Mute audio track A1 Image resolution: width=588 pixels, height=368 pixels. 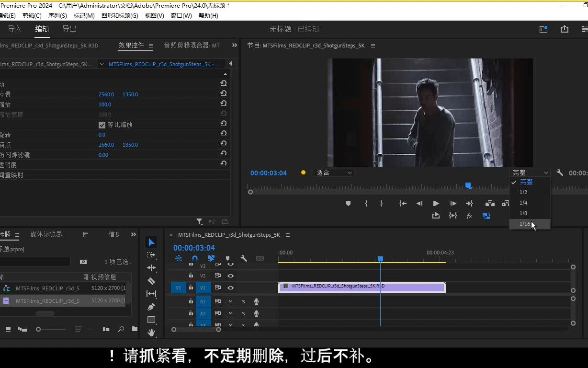(x=230, y=301)
